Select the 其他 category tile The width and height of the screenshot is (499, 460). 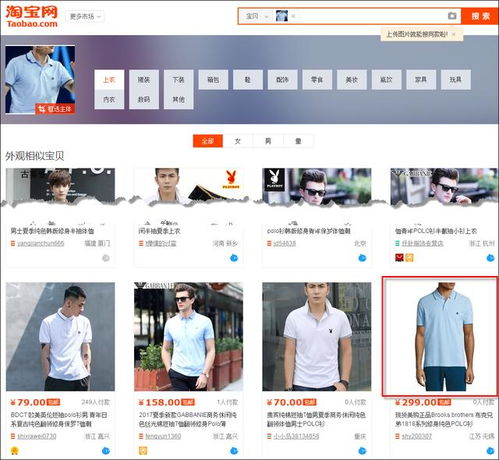(x=178, y=99)
